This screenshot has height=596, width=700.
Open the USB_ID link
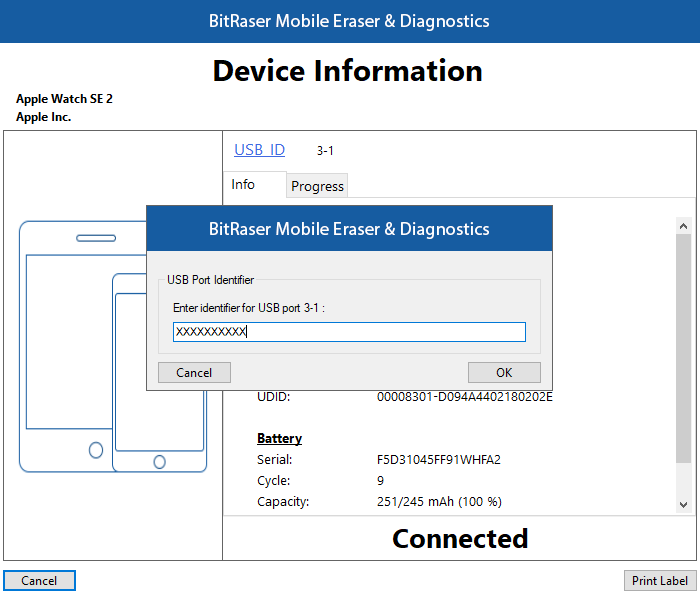[259, 150]
